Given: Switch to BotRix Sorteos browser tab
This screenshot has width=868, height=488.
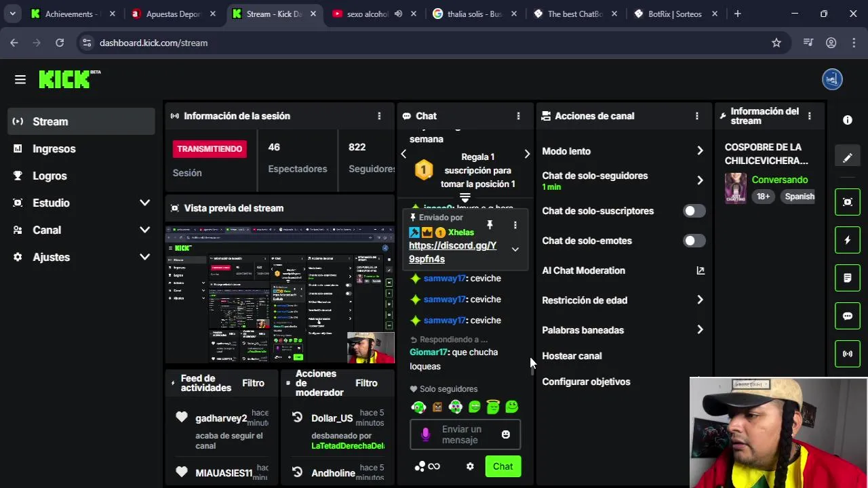Looking at the screenshot, I should 676,14.
